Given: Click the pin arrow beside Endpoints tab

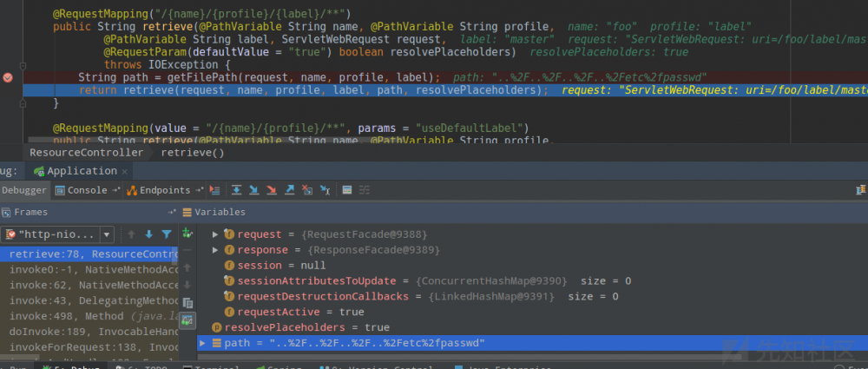Looking at the screenshot, I should (200, 190).
